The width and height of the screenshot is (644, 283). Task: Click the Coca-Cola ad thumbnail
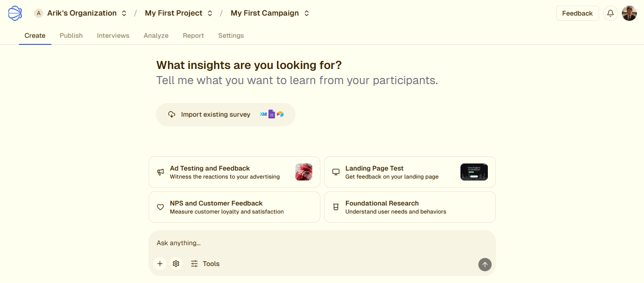(304, 172)
